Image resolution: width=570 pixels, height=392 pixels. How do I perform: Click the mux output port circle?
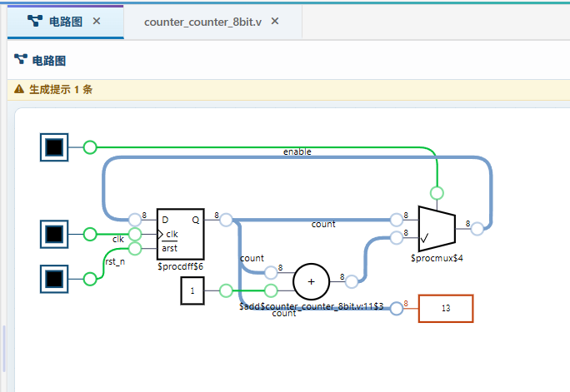pos(477,229)
